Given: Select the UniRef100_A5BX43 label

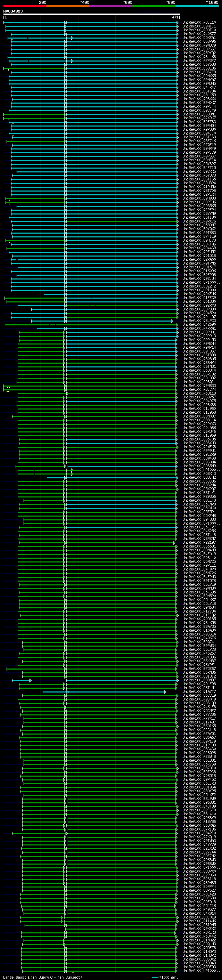Looking at the screenshot, I should tap(199, 473).
